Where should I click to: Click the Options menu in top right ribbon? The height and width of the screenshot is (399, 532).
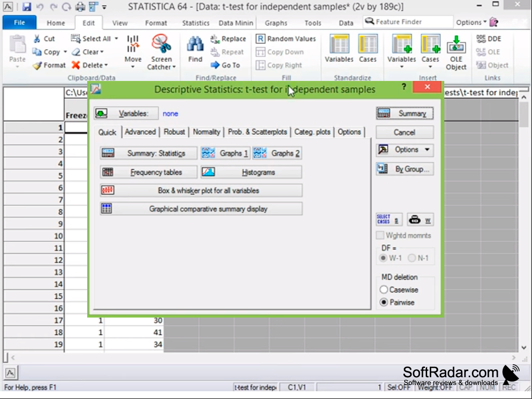471,22
